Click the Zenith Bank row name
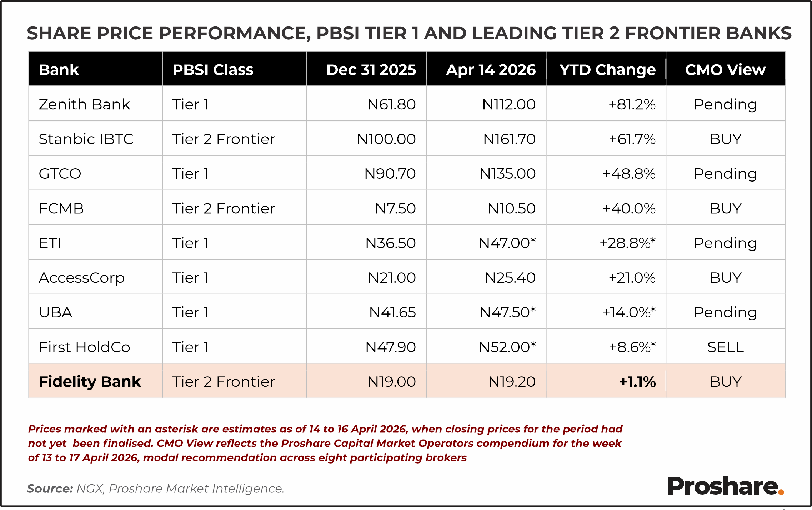812x510 pixels. click(x=84, y=104)
